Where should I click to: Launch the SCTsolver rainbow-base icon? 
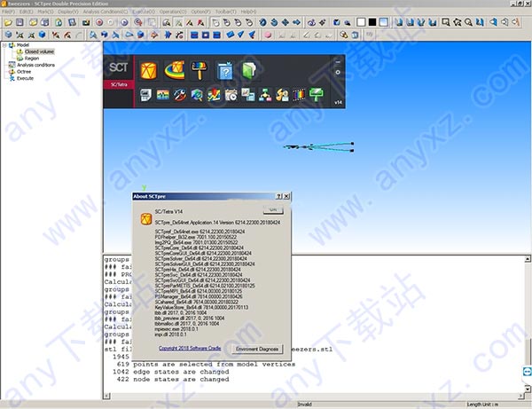[175, 70]
